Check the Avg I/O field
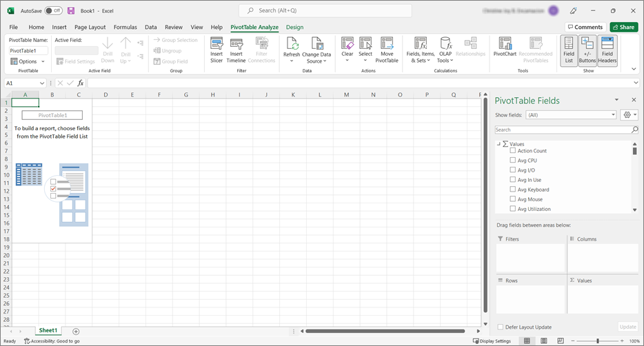Viewport: 644px width, 346px height. pyautogui.click(x=512, y=170)
